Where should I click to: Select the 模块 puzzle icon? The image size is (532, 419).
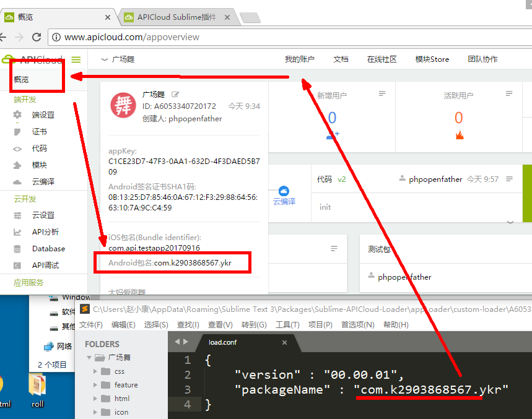18,165
